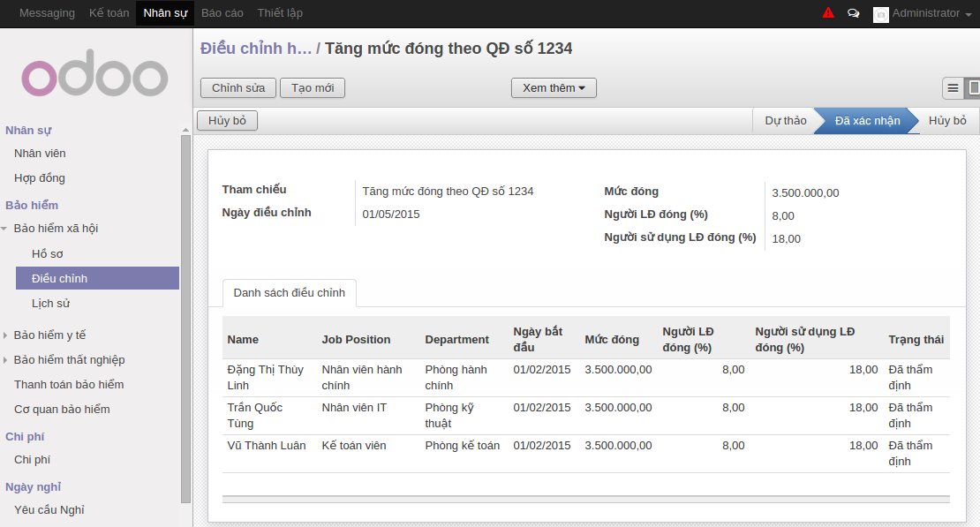Switch to form view icon
Image resolution: width=980 pixels, height=527 pixels.
(973, 88)
